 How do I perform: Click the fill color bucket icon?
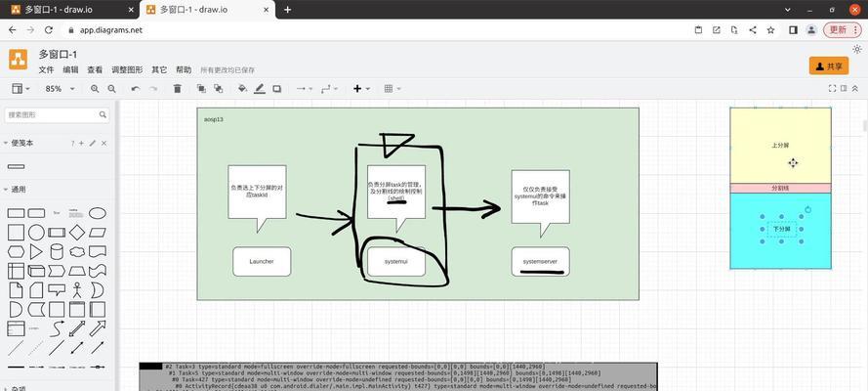pos(242,89)
